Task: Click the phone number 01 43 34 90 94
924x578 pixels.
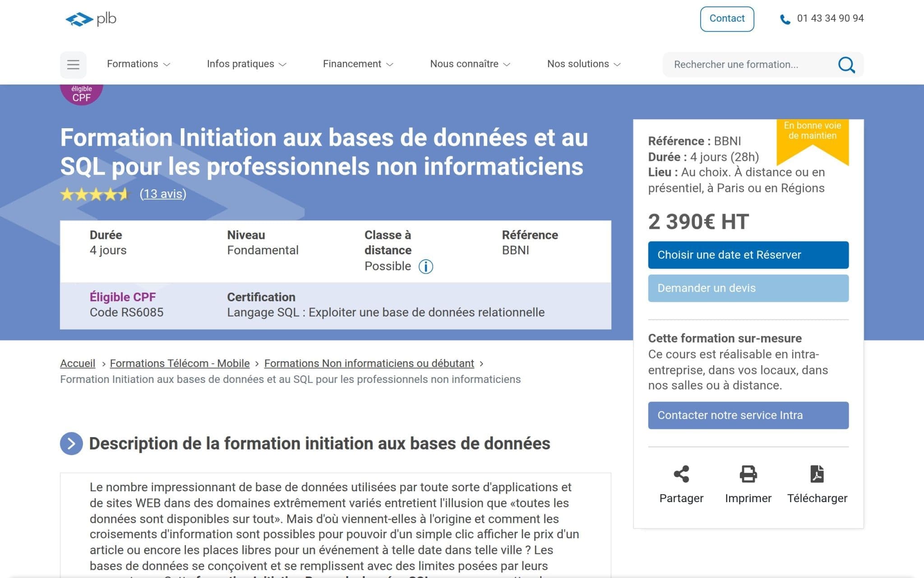Action: pyautogui.click(x=830, y=19)
